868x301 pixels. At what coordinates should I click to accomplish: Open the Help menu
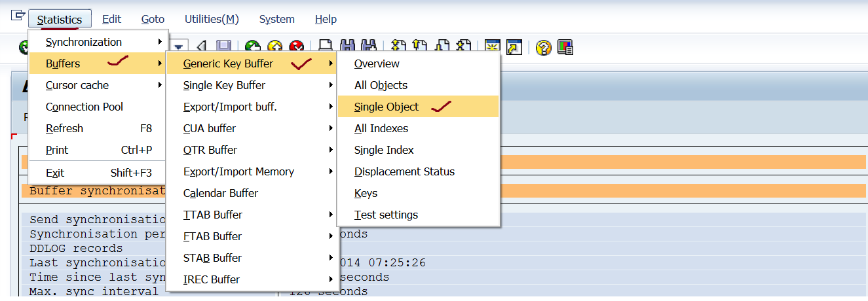pos(326,19)
